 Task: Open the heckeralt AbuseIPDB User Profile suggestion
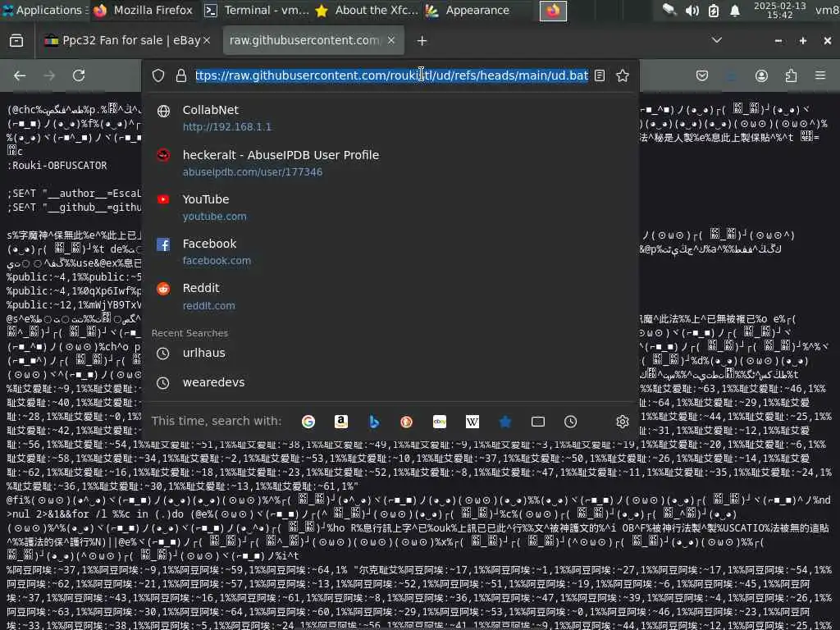tap(390, 163)
